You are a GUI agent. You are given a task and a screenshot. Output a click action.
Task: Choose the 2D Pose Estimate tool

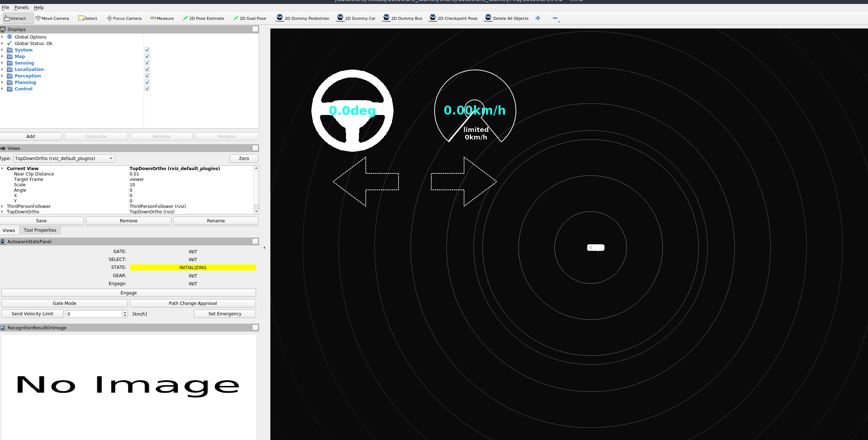pos(204,18)
